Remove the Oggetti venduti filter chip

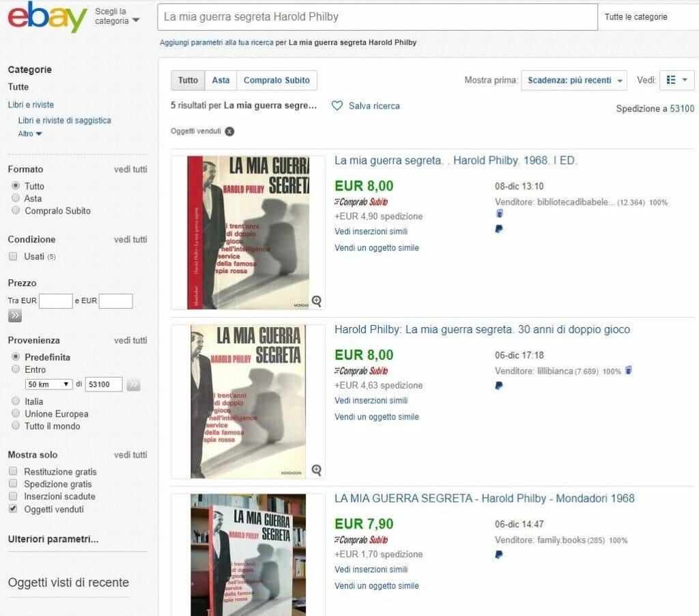click(x=229, y=131)
